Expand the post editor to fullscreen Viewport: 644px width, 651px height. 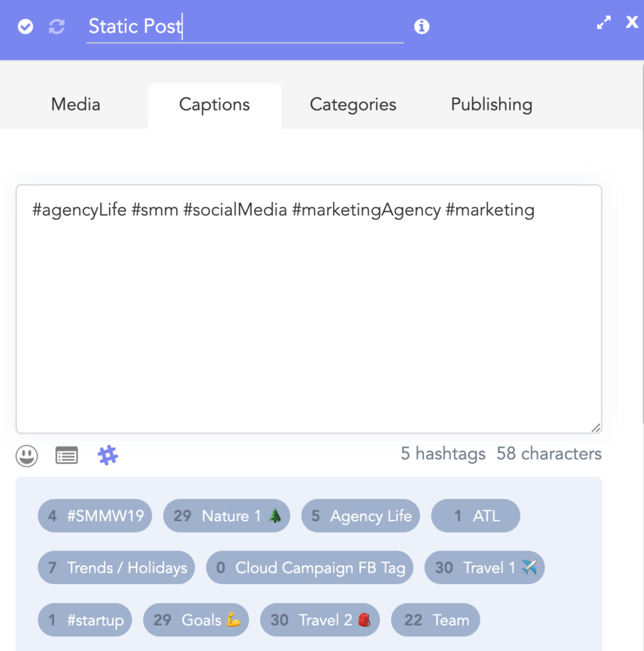coord(603,22)
